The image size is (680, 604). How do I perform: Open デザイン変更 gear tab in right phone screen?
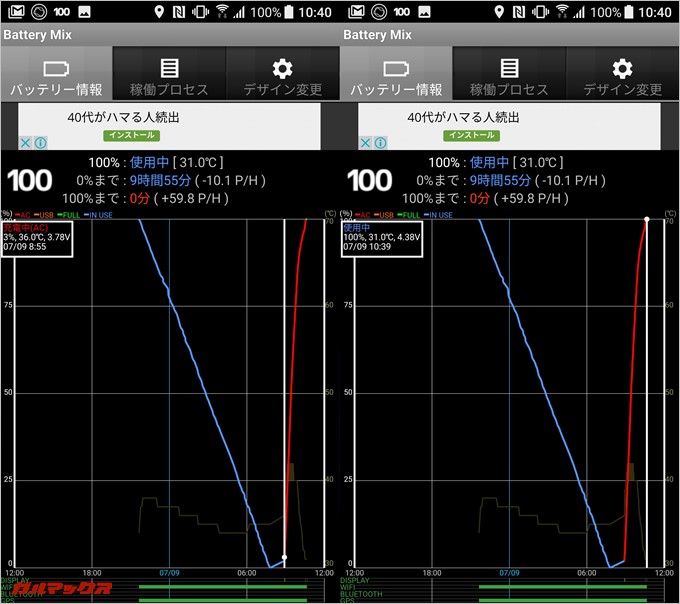click(x=622, y=75)
